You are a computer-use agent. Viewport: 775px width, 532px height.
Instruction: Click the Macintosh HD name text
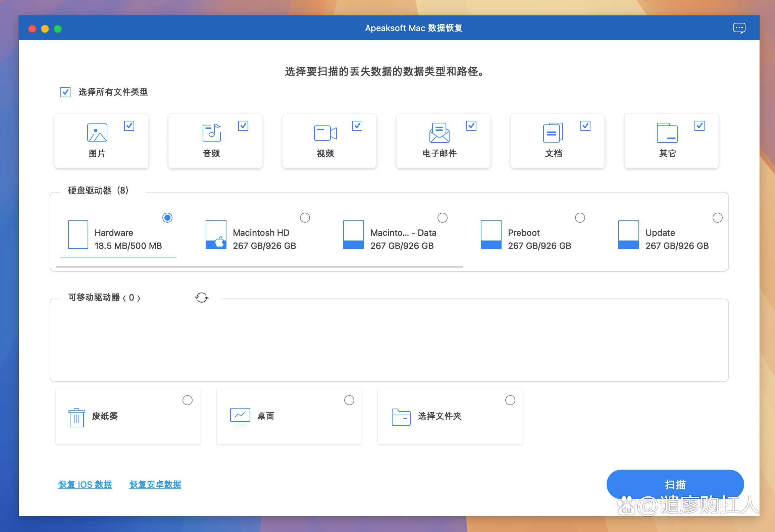[x=261, y=233]
